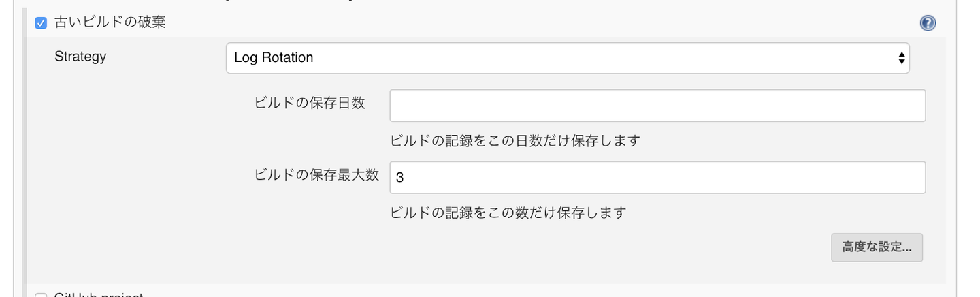Screen dimensions: 980x297
Task: Click the value 3 in max builds field
Action: tap(399, 178)
